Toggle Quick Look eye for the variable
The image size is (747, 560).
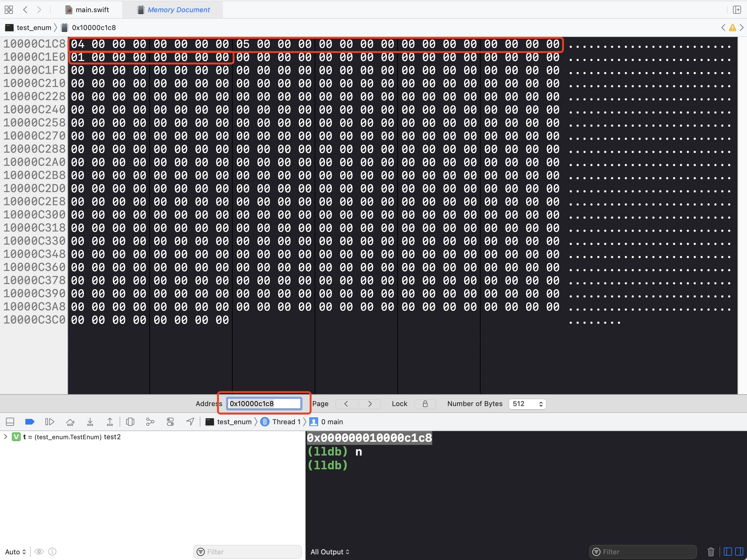[39, 552]
